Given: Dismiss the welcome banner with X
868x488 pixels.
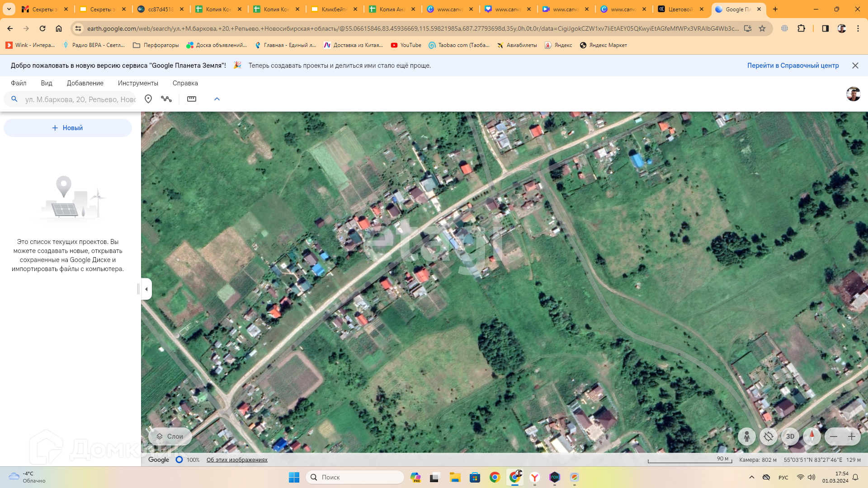Looking at the screenshot, I should point(855,66).
